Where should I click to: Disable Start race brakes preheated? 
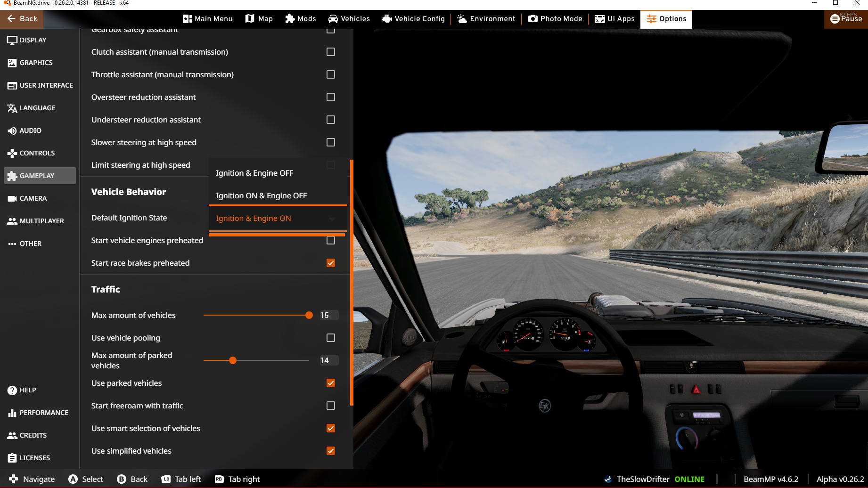pos(331,263)
